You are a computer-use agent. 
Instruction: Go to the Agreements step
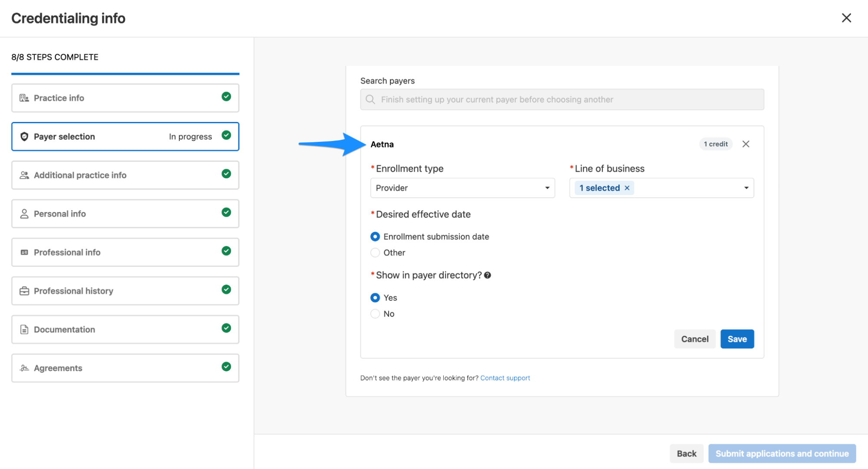[125, 368]
